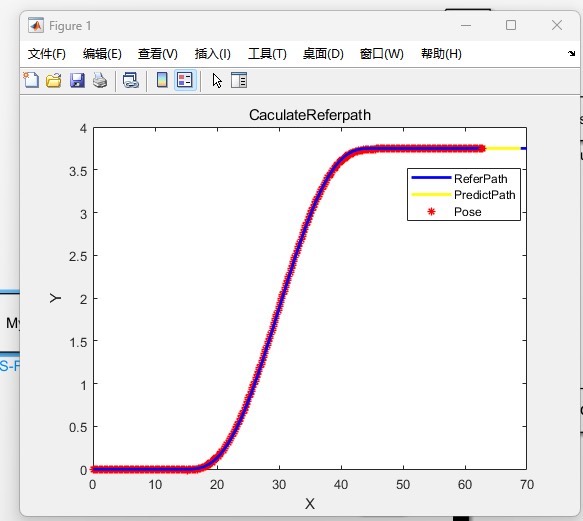
Task: Click the Figure 1 window title text
Action: click(x=70, y=26)
